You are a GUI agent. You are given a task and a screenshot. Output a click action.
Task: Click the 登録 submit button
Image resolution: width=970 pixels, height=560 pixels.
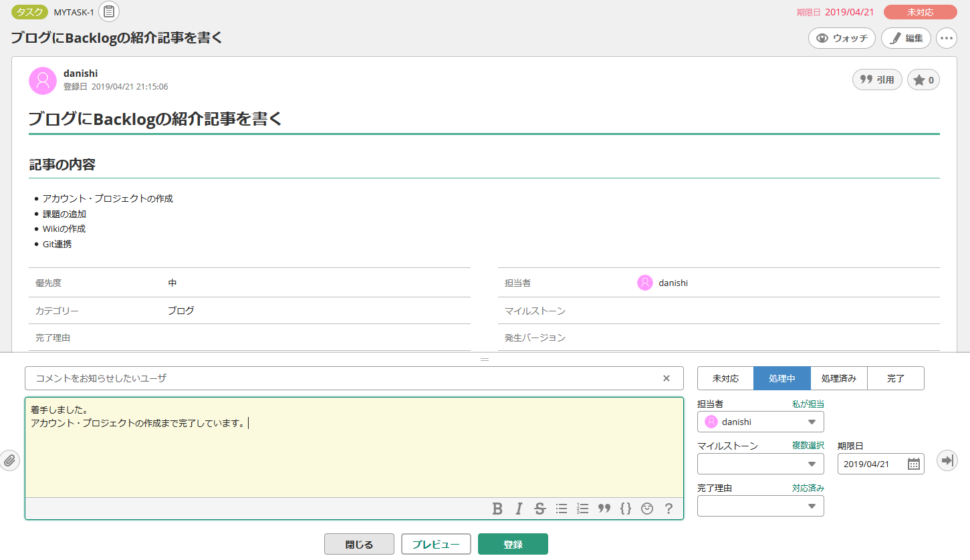[513, 544]
